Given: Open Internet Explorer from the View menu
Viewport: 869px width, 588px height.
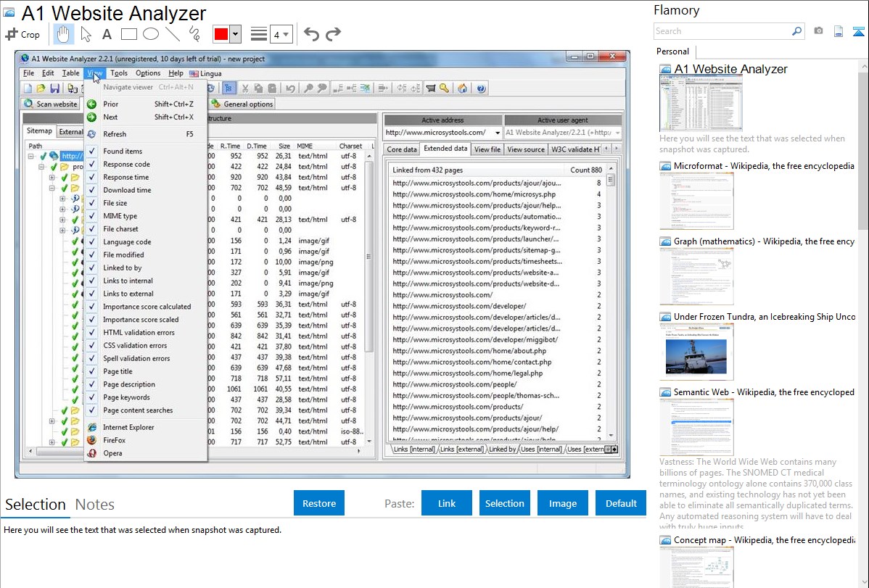Looking at the screenshot, I should tap(147, 427).
